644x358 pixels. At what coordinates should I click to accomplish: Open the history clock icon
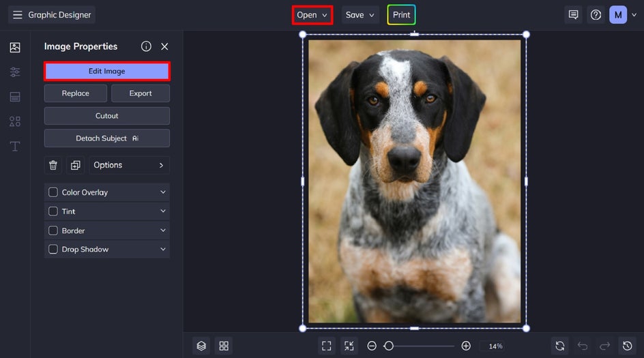(x=627, y=346)
